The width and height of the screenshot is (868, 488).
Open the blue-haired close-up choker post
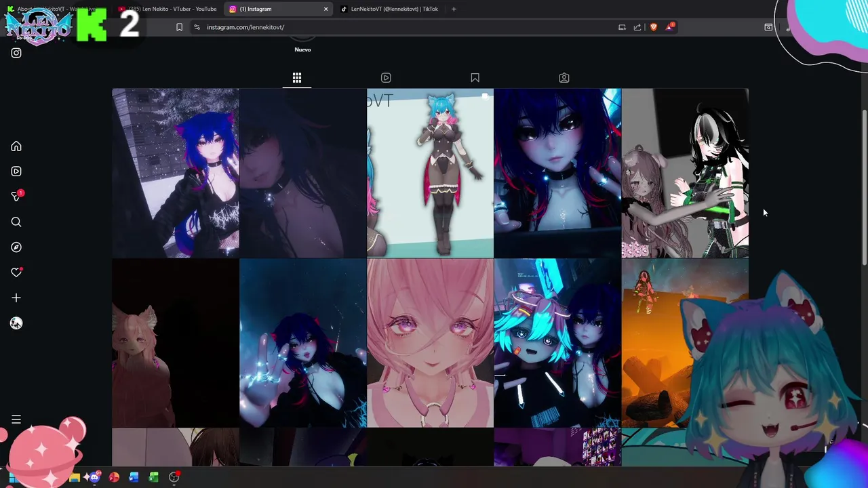[557, 173]
